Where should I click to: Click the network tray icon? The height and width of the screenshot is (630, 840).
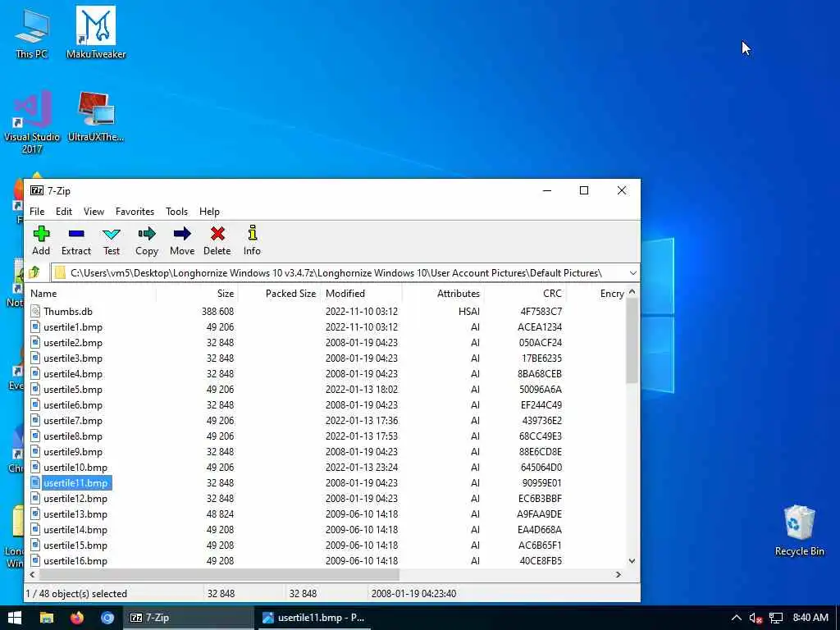[776, 618]
